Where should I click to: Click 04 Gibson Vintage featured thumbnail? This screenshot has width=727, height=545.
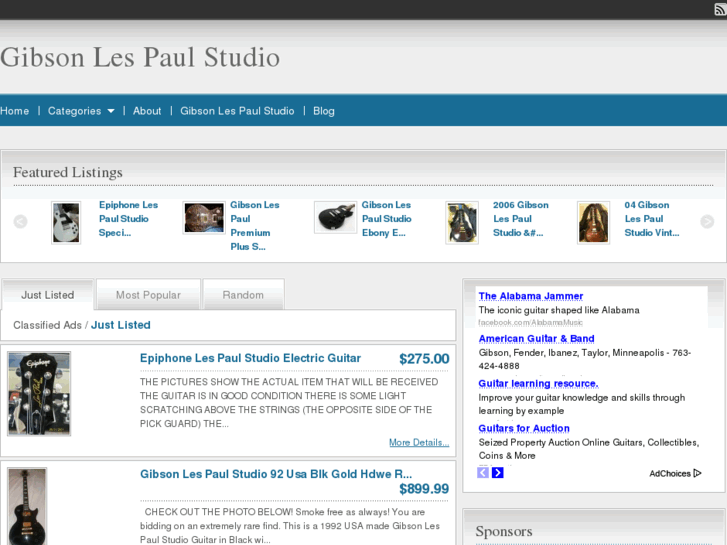click(x=593, y=222)
